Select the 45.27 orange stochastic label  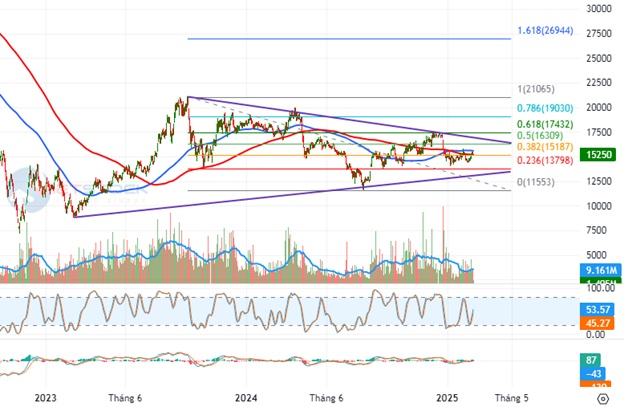(x=601, y=323)
